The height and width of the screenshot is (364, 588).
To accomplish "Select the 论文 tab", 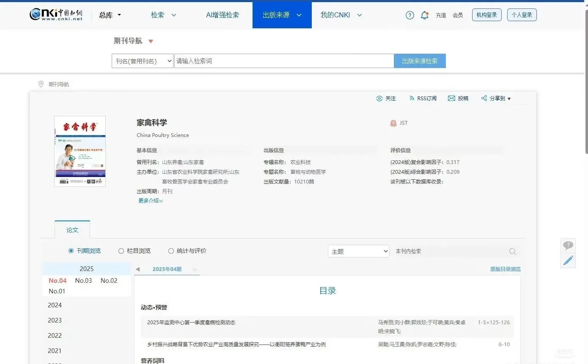I will (72, 230).
